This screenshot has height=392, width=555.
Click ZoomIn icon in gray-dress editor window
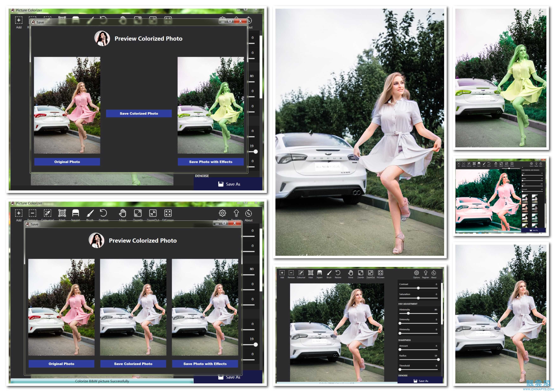361,273
